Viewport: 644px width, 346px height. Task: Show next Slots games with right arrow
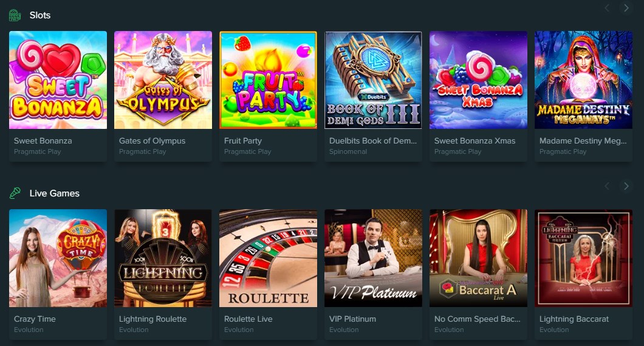(626, 8)
